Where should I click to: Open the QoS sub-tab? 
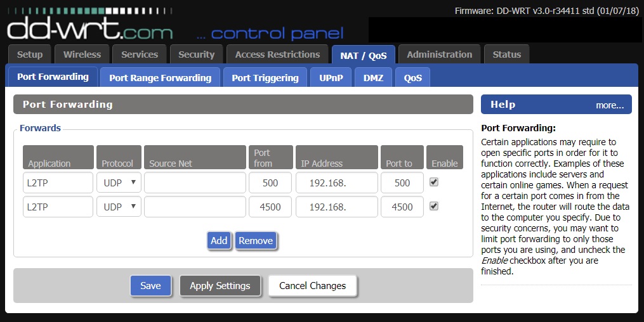pyautogui.click(x=413, y=77)
